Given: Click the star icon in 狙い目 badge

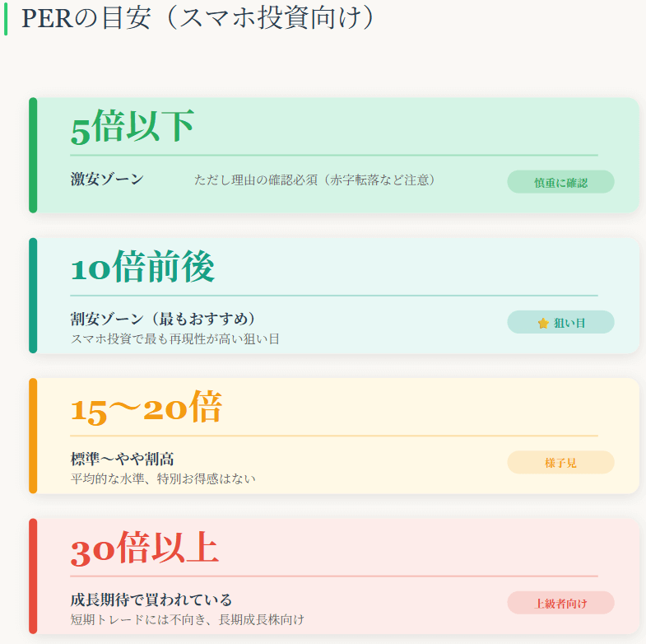Looking at the screenshot, I should pyautogui.click(x=543, y=324).
